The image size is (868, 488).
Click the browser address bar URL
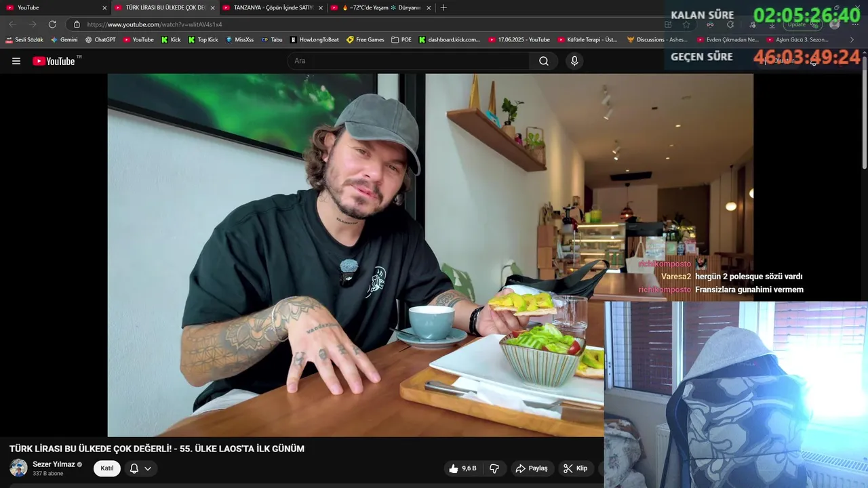155,24
